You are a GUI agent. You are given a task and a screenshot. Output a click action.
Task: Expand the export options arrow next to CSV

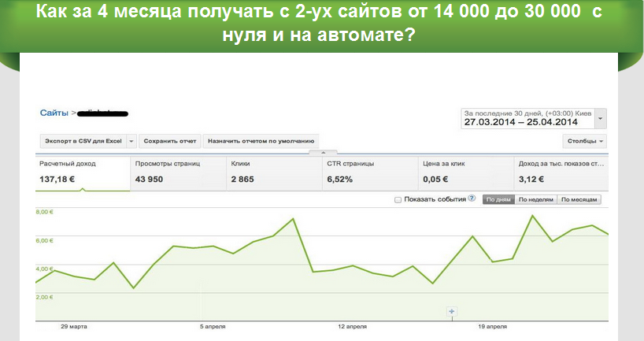point(131,141)
